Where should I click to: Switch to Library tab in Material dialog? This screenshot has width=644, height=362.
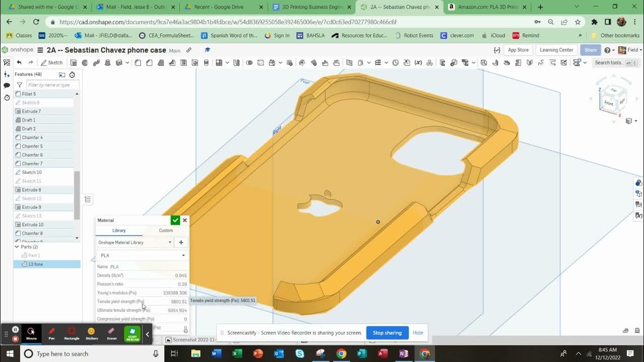click(119, 230)
